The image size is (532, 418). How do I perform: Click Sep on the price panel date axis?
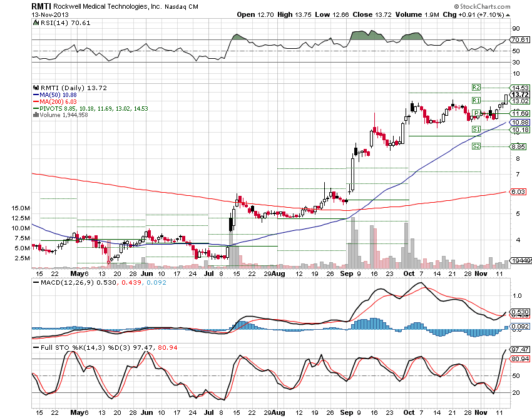point(347,273)
